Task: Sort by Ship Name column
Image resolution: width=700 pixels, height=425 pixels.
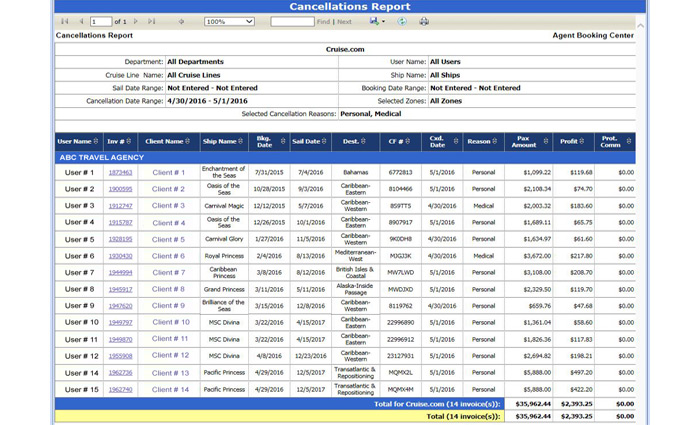Action: click(240, 141)
